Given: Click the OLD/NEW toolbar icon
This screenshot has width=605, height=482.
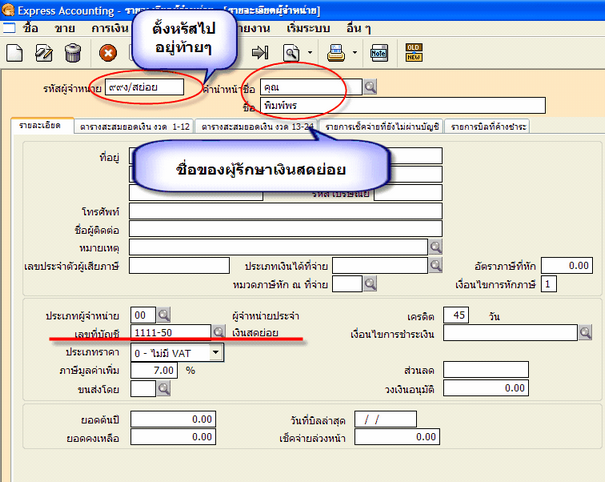Looking at the screenshot, I should [409, 52].
